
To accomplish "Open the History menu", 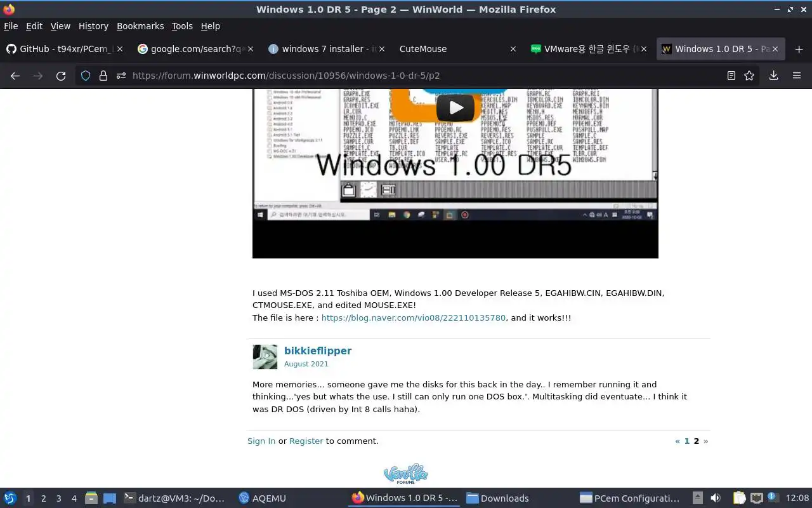I will [93, 26].
